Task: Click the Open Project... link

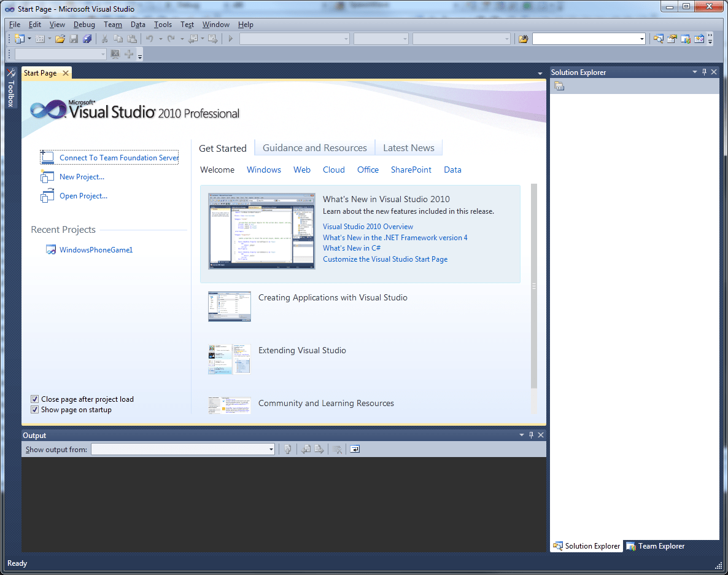Action: coord(83,196)
